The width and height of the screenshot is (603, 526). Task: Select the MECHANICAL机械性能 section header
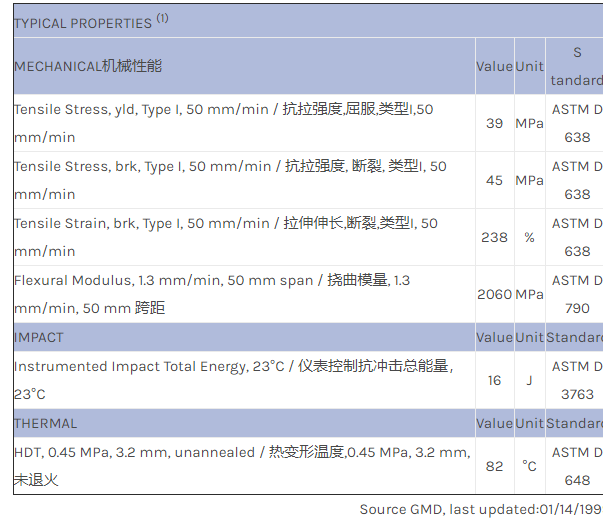[88, 66]
